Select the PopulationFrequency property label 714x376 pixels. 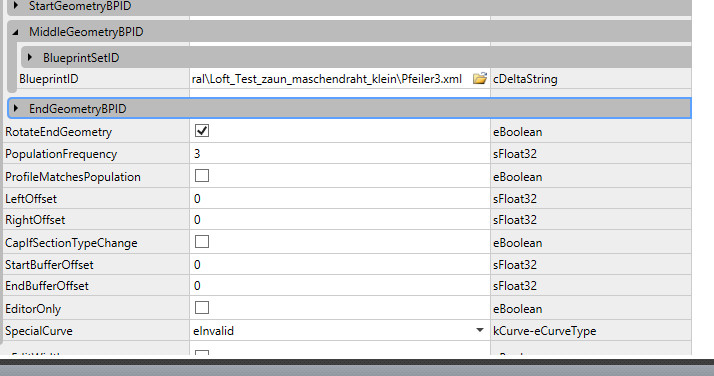61,154
